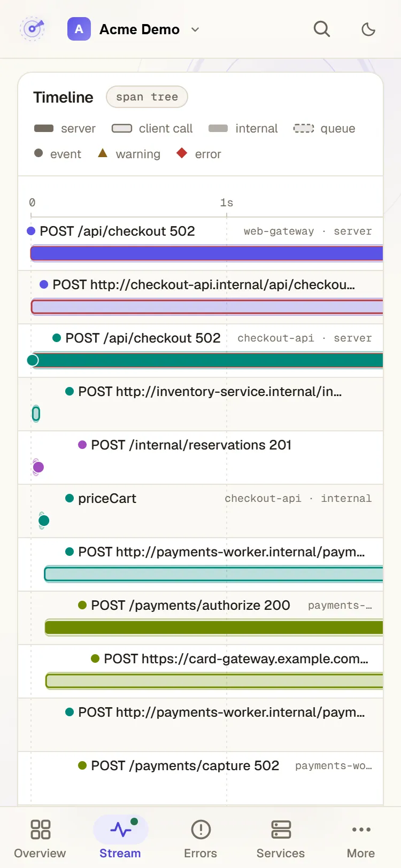The width and height of the screenshot is (401, 868).
Task: Click POST /payments/capture 502 label
Action: tap(185, 765)
